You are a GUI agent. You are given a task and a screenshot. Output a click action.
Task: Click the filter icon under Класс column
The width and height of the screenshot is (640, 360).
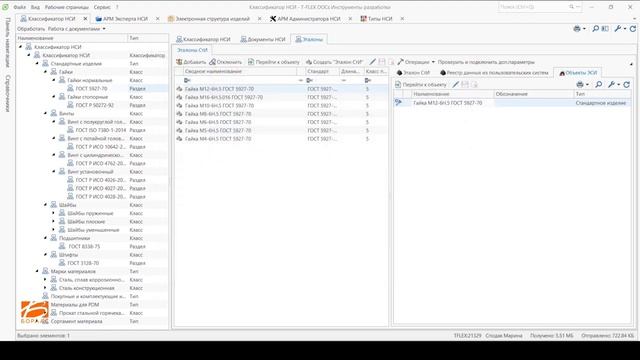point(368,80)
